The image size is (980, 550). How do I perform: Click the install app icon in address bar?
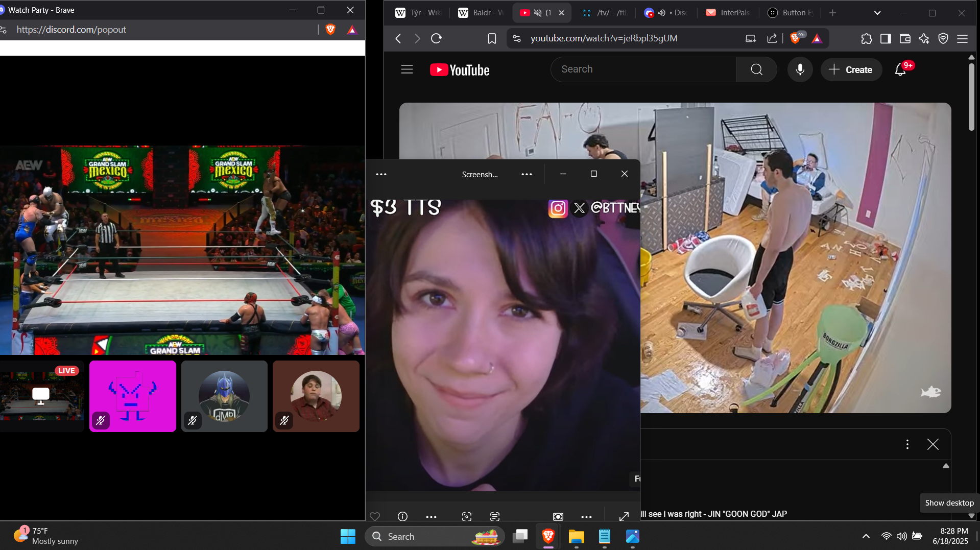(750, 38)
